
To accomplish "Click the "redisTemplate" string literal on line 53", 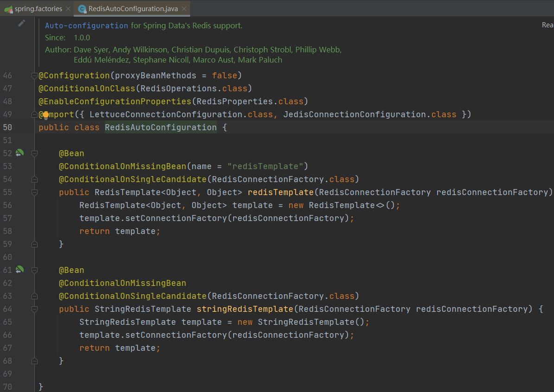I will (266, 166).
